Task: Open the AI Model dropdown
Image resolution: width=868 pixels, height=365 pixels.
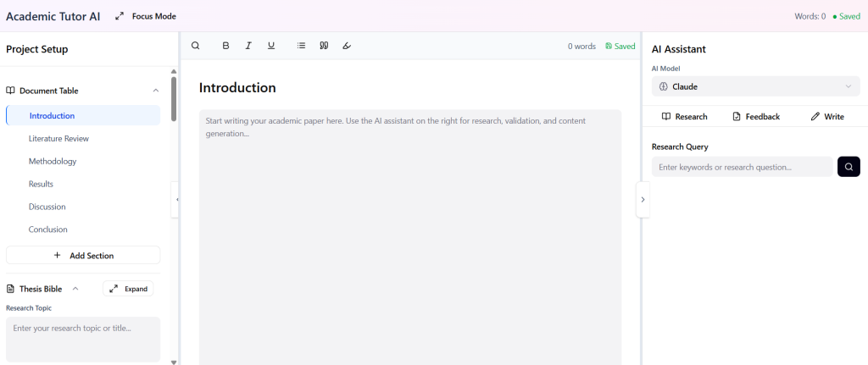Action: tap(755, 86)
